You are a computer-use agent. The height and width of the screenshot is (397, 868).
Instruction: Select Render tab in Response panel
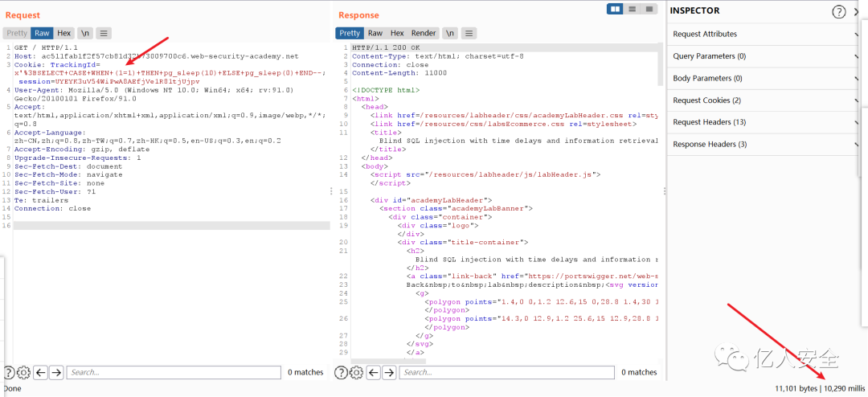(424, 33)
